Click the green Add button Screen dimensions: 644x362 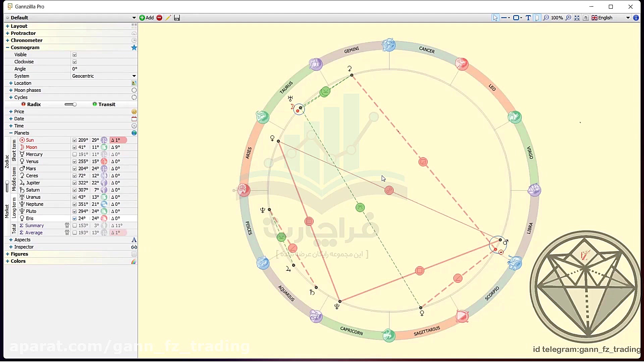coord(147,18)
